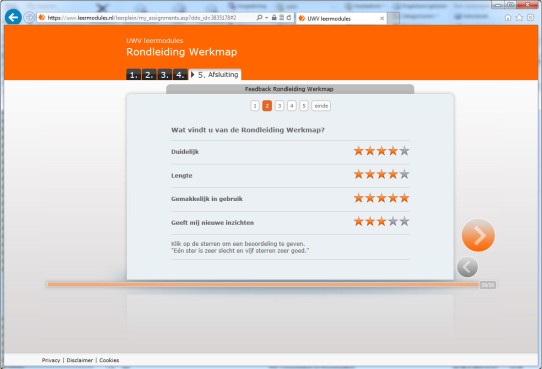Click the orange next arrow button
Viewport: 542px width, 369px height.
[478, 235]
